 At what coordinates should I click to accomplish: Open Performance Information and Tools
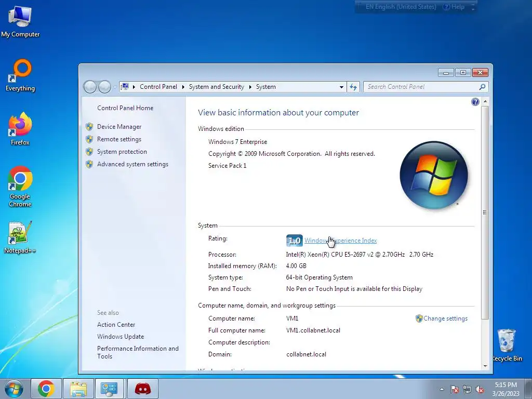click(138, 352)
